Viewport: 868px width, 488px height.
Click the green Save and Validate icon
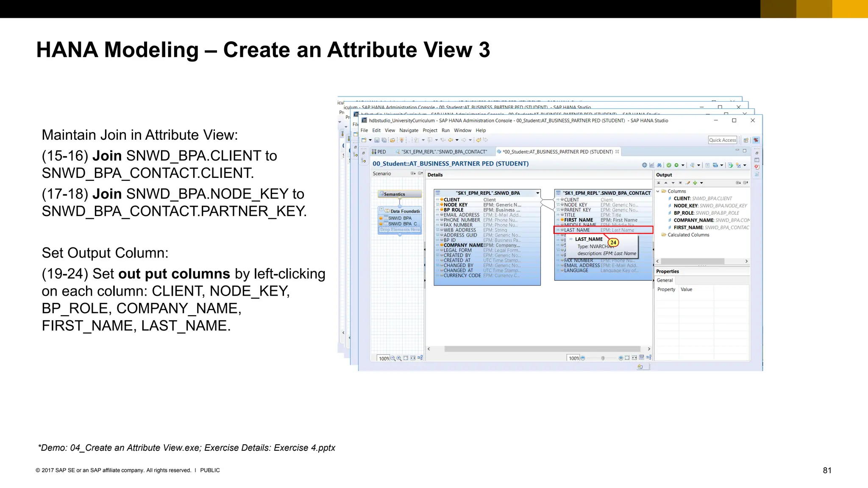point(669,165)
